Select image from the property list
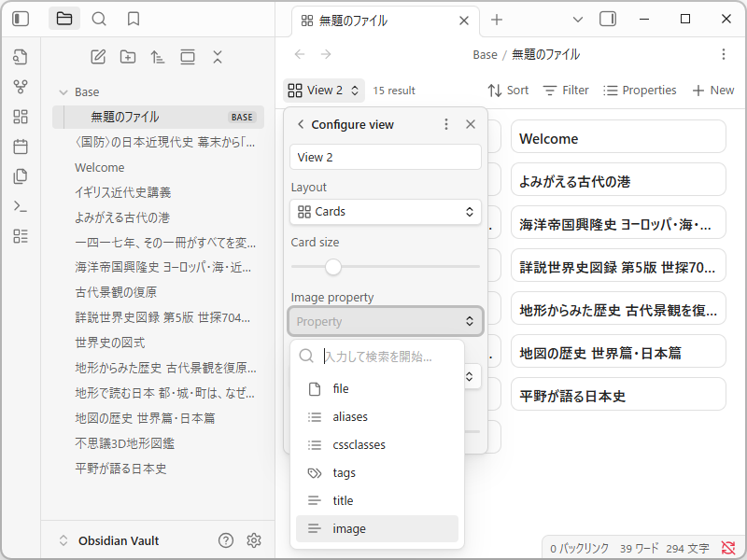Screen dimensions: 747x560 (377, 528)
